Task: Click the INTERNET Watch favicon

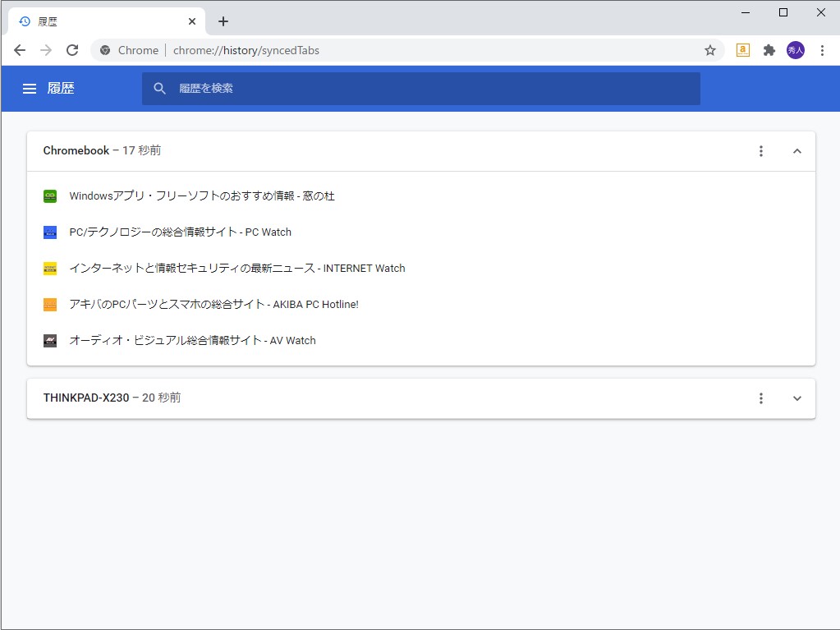Action: point(50,268)
